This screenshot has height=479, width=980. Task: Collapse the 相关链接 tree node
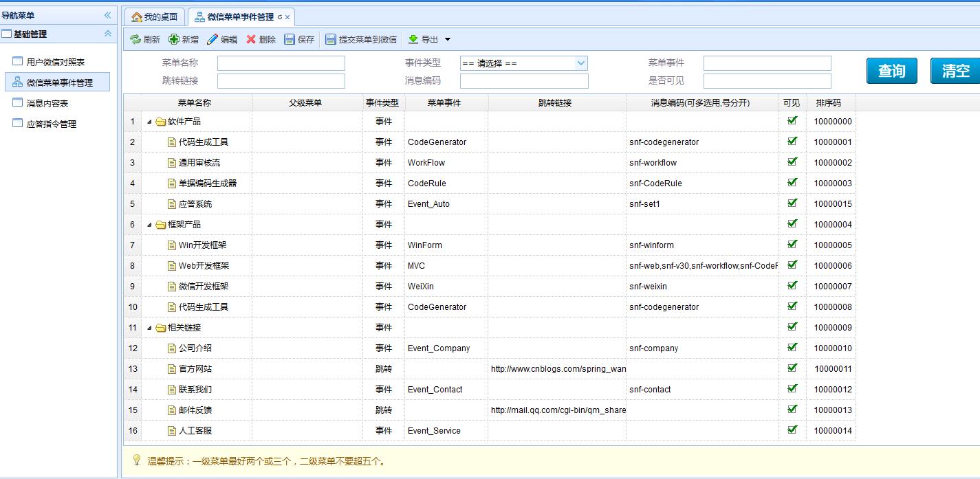149,328
